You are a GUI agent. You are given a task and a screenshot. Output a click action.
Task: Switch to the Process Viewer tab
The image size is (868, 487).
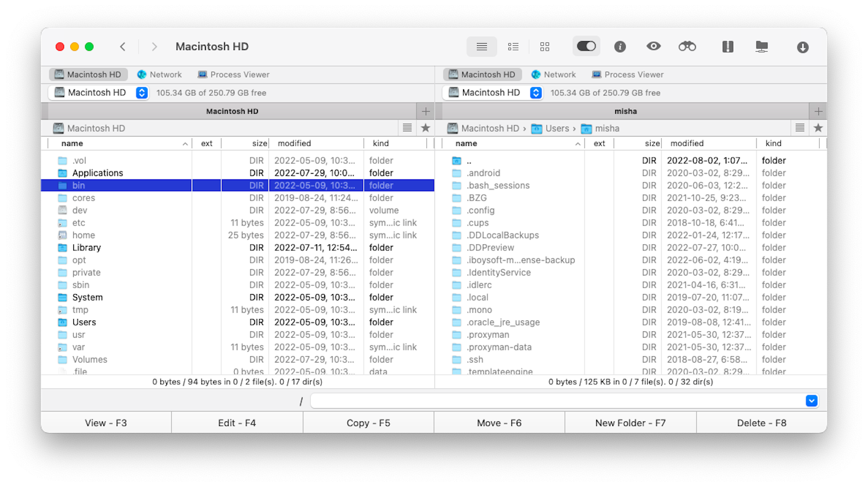(x=233, y=74)
